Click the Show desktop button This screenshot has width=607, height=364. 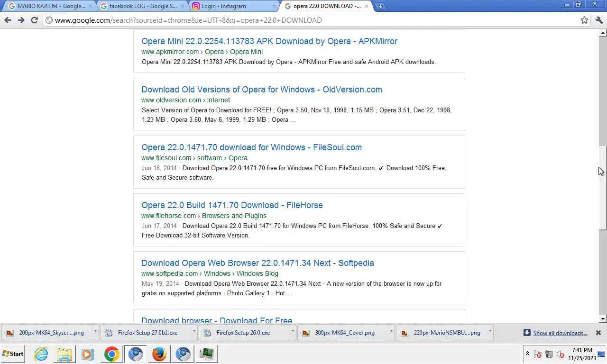pyautogui.click(x=602, y=354)
